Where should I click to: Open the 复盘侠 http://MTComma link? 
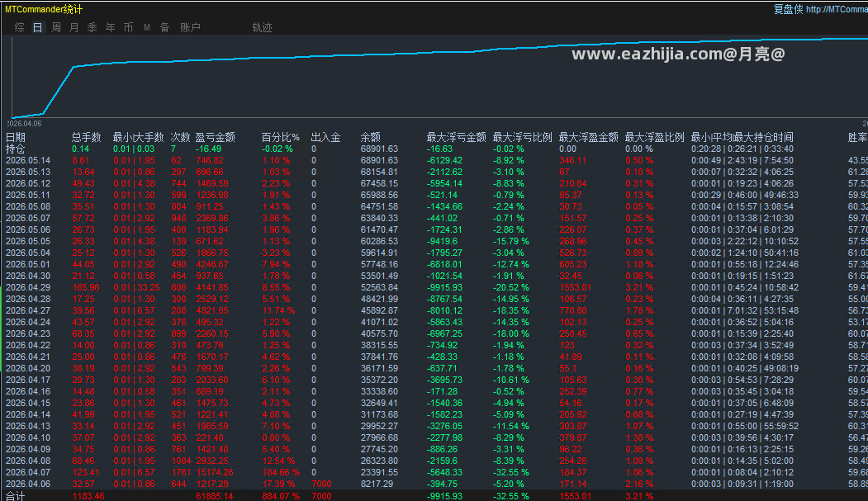click(x=820, y=9)
